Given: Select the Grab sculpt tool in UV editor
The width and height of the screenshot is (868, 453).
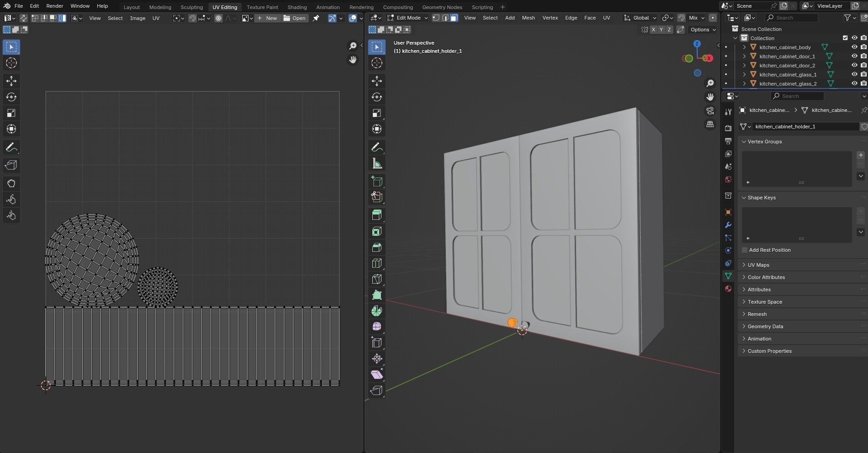Looking at the screenshot, I should pyautogui.click(x=11, y=183).
